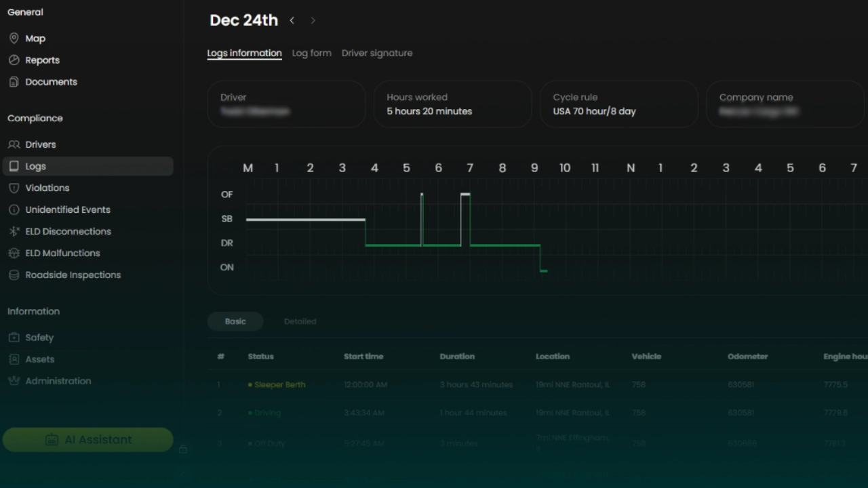This screenshot has width=868, height=488.
Task: Click the Driver name card
Action: 286,104
